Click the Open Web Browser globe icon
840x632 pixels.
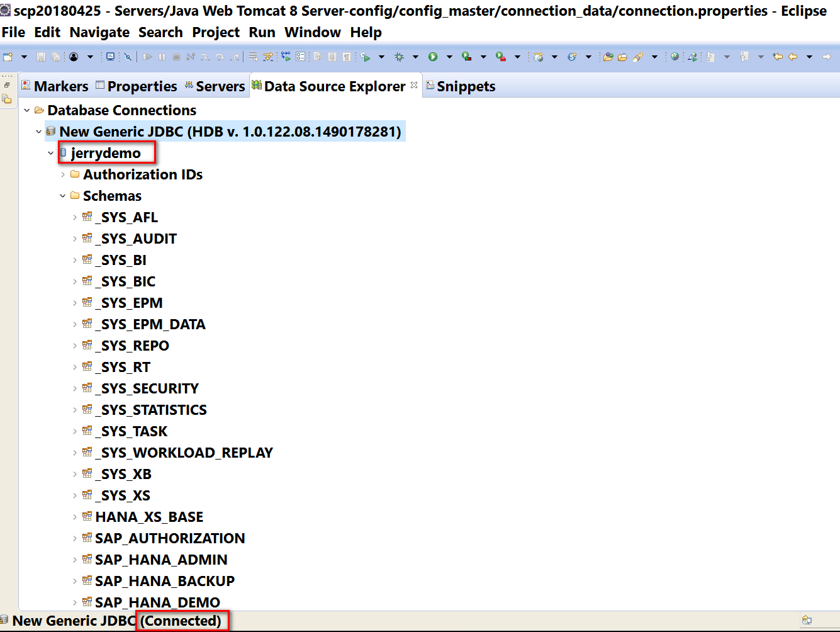pyautogui.click(x=675, y=57)
